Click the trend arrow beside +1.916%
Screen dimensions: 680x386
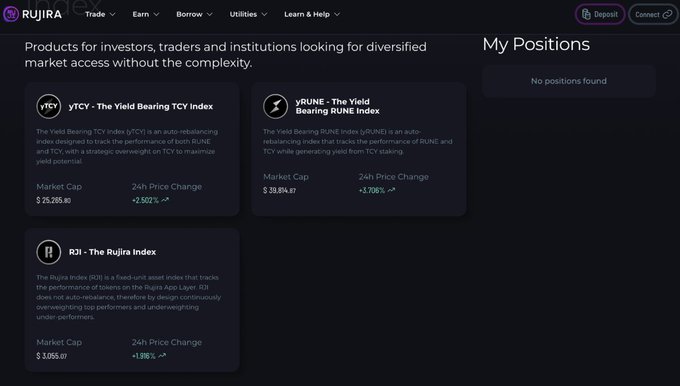pos(162,356)
